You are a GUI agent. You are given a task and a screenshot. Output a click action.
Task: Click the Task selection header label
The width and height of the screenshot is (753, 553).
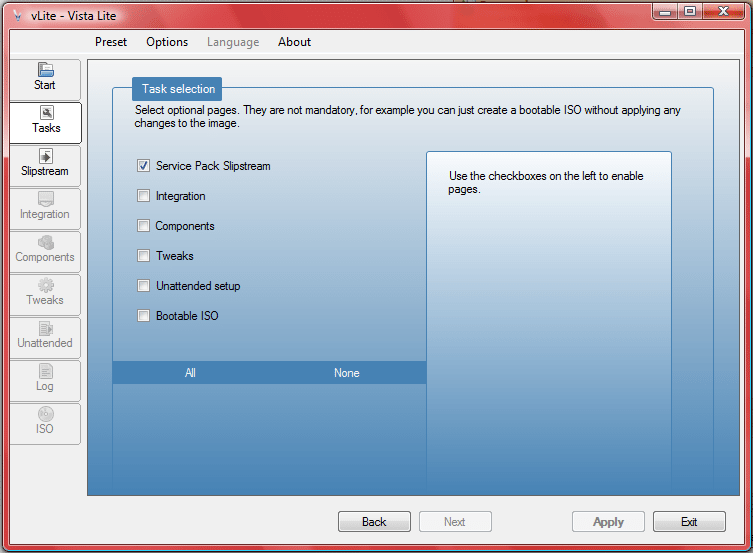(x=178, y=89)
